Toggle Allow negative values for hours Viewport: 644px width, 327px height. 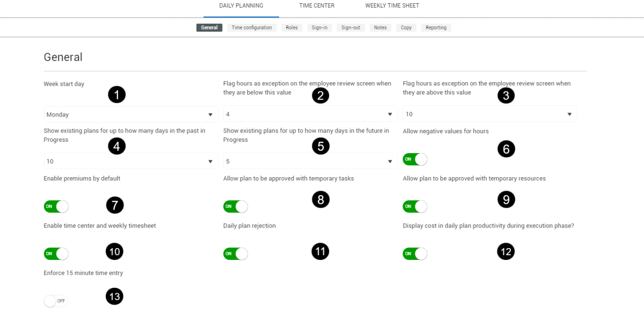click(415, 159)
